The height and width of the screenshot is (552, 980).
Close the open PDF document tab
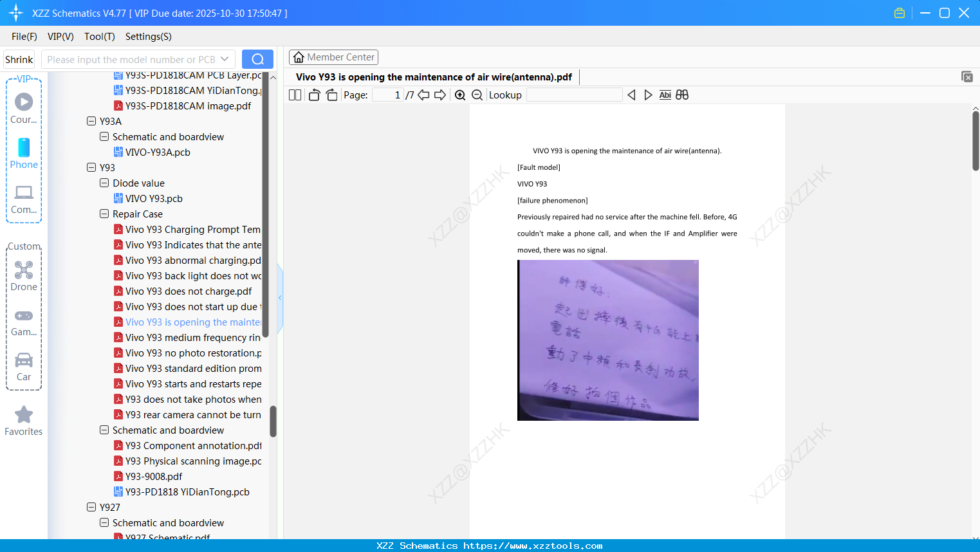[x=967, y=77]
